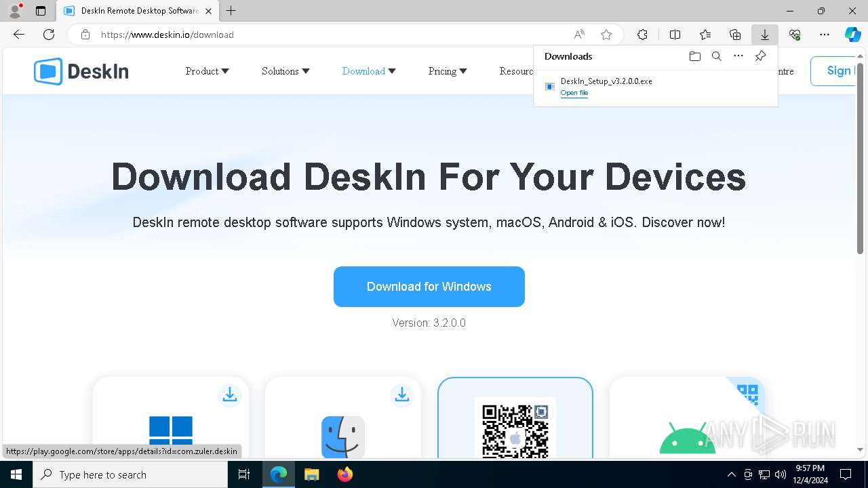Open more options in Downloads panel

[x=738, y=56]
